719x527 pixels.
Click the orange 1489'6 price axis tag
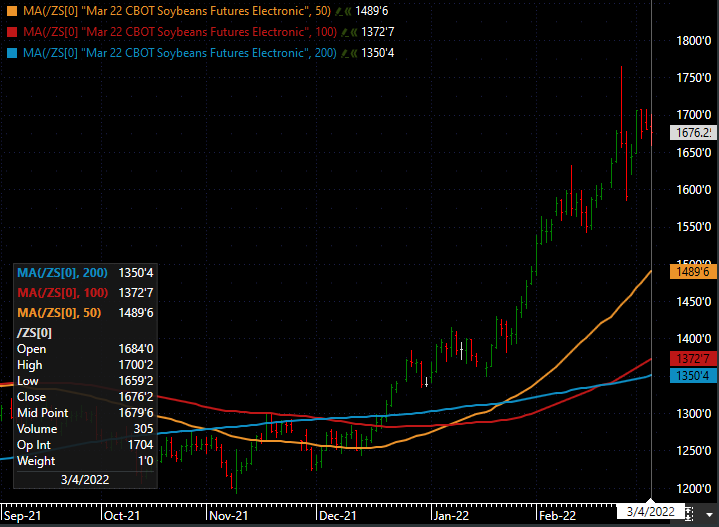694,271
